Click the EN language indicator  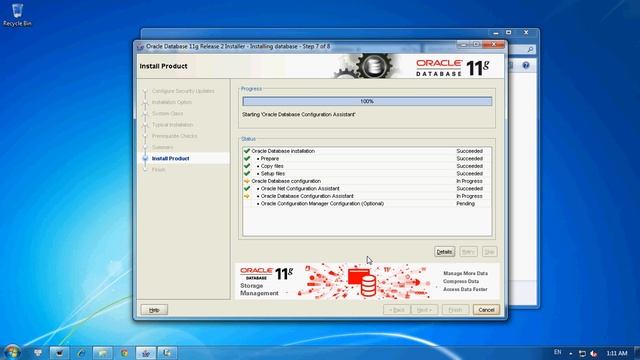558,352
